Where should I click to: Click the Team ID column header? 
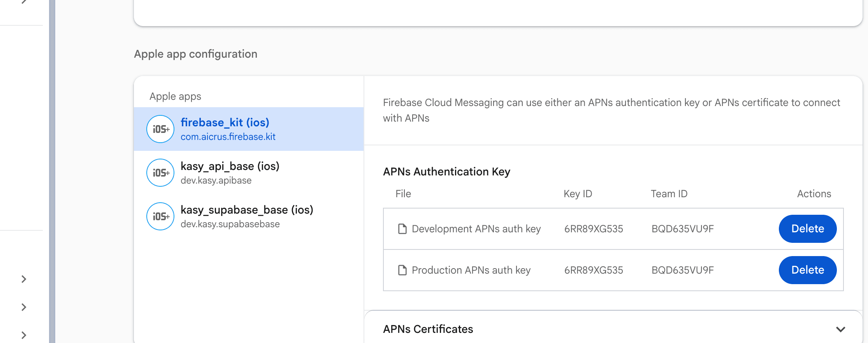tap(669, 194)
